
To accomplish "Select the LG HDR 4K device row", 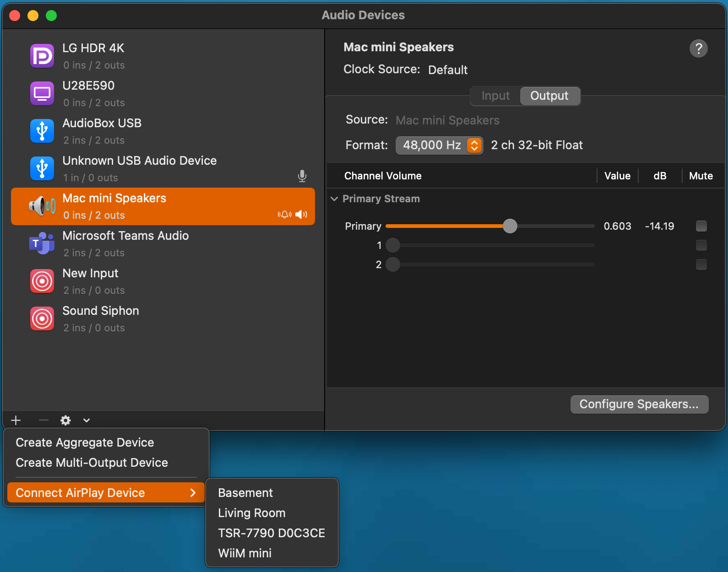I will click(x=163, y=56).
